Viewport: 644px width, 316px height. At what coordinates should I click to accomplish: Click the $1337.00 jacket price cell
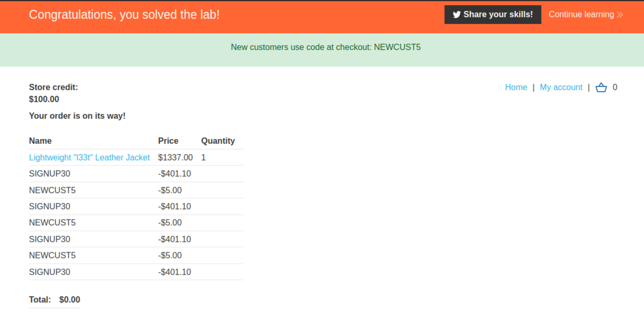click(175, 157)
